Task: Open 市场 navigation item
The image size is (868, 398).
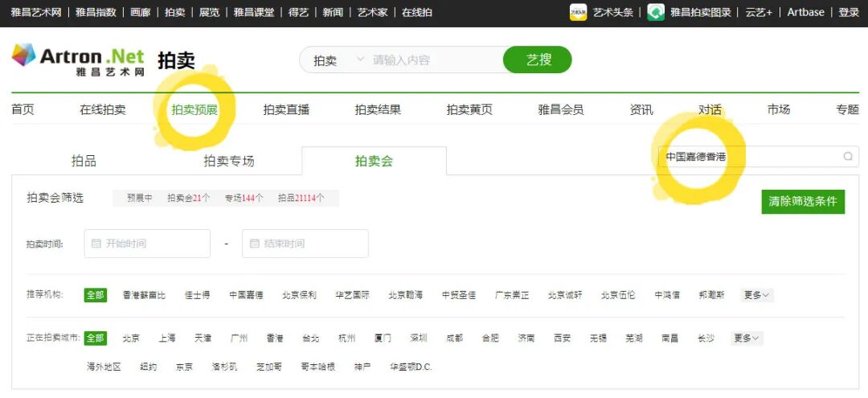Action: pos(778,109)
